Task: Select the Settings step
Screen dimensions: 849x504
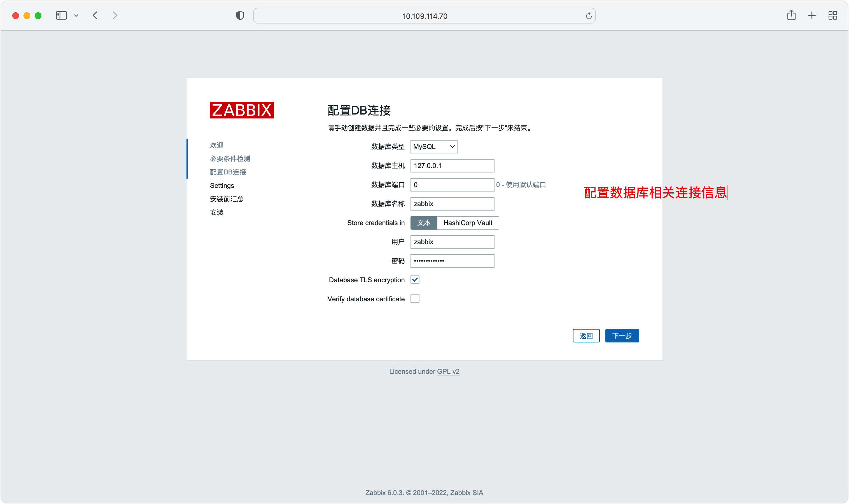Action: (x=222, y=185)
